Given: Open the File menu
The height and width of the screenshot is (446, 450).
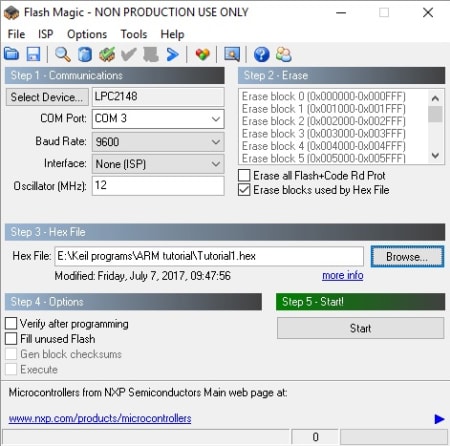Looking at the screenshot, I should (16, 34).
